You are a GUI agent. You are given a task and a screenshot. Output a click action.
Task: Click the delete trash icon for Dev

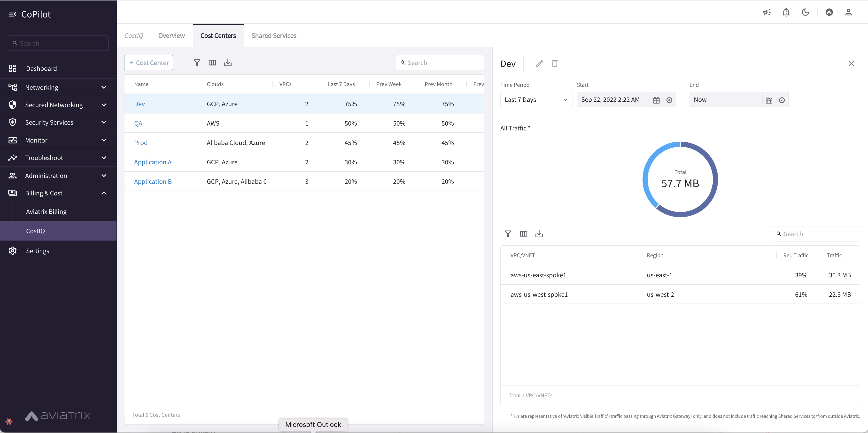click(555, 64)
